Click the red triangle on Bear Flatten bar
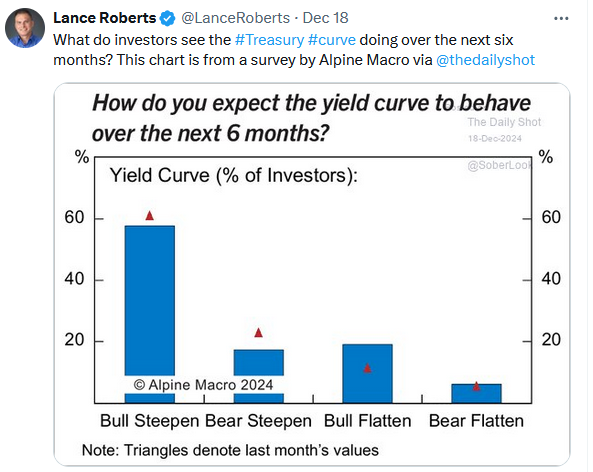 (477, 386)
